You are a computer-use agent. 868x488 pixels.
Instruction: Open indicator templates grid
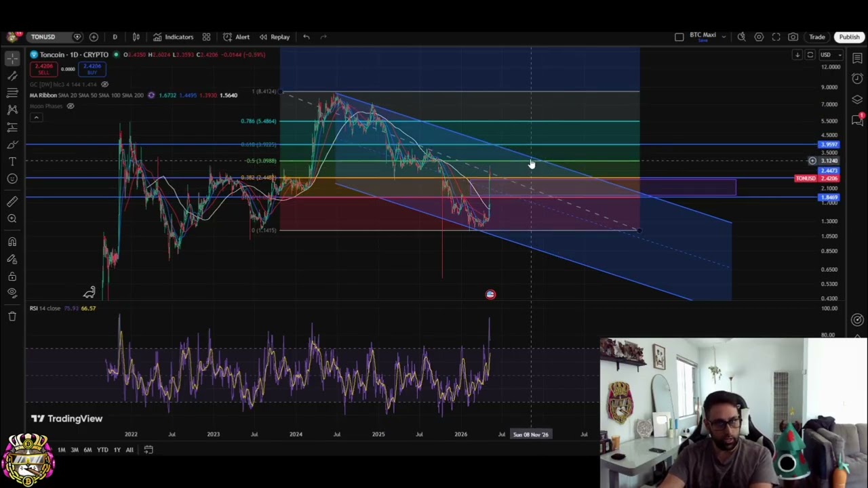pyautogui.click(x=206, y=37)
